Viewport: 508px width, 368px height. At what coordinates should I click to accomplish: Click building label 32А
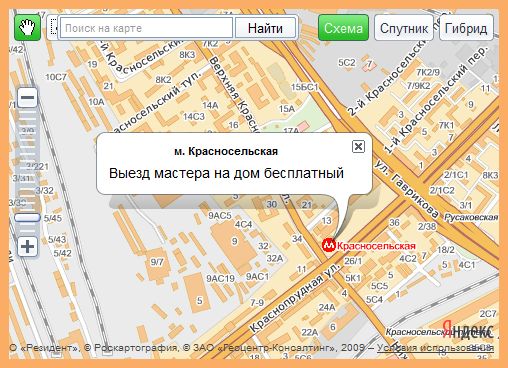click(x=275, y=258)
